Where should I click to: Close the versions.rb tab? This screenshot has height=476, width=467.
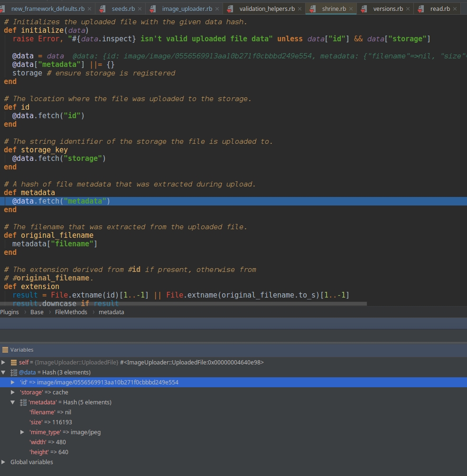(408, 9)
